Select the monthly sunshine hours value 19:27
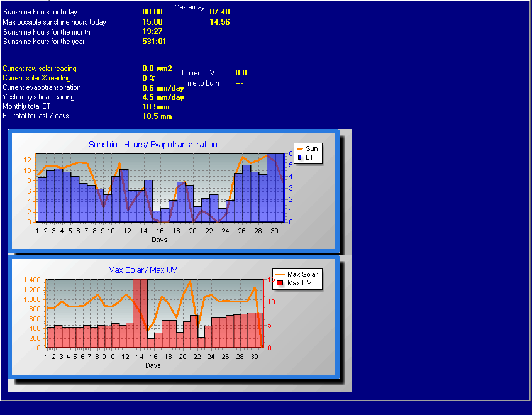The image size is (532, 415). [152, 31]
